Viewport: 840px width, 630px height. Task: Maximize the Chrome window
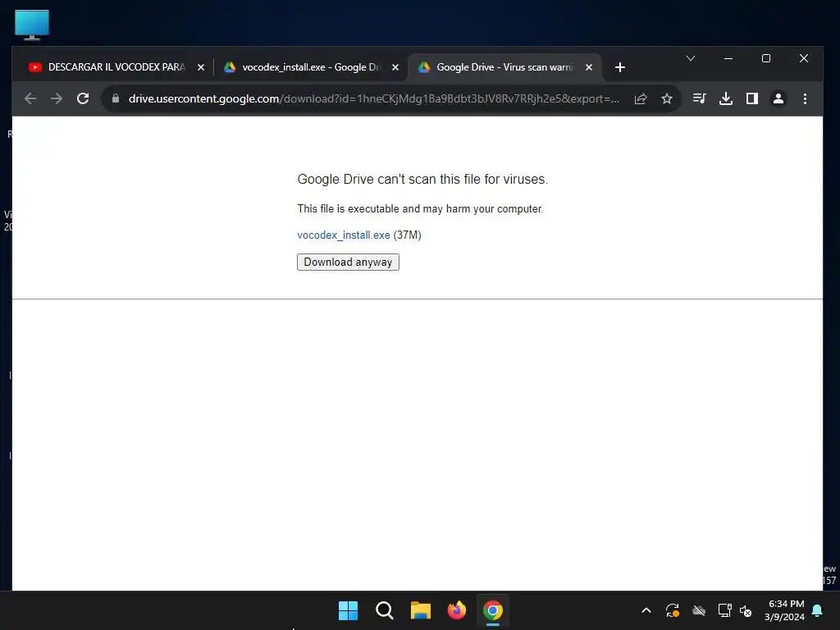coord(766,58)
